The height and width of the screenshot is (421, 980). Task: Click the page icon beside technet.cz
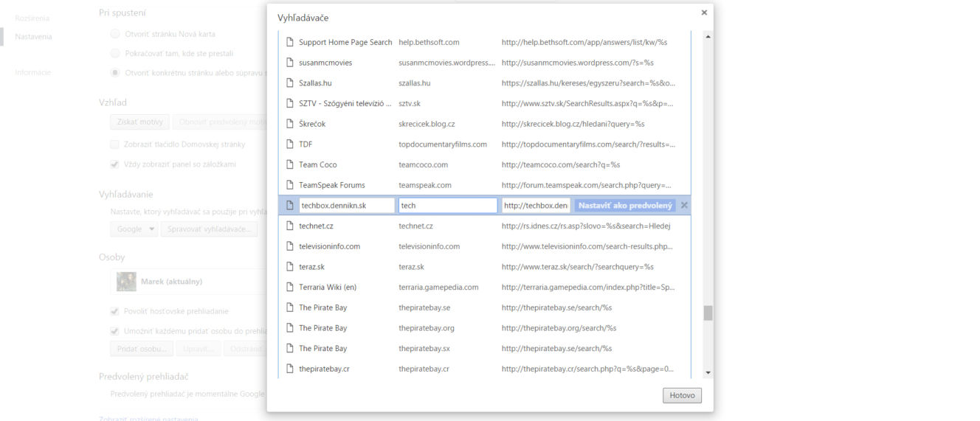[x=290, y=226]
